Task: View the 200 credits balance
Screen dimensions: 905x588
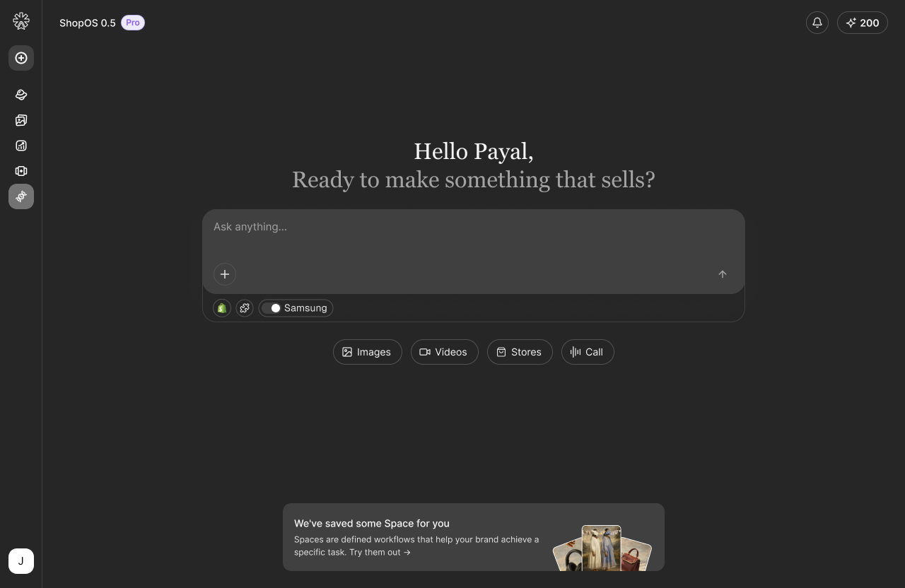Action: (863, 23)
